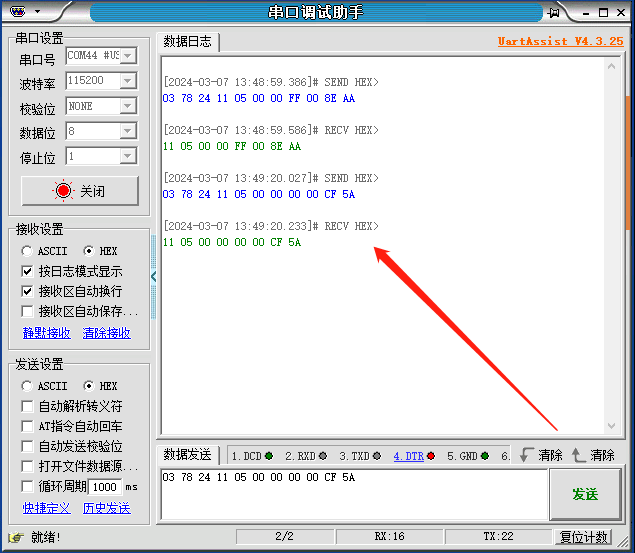Enable 自动发送校验位 checkbox
635x553 pixels.
pyautogui.click(x=27, y=446)
